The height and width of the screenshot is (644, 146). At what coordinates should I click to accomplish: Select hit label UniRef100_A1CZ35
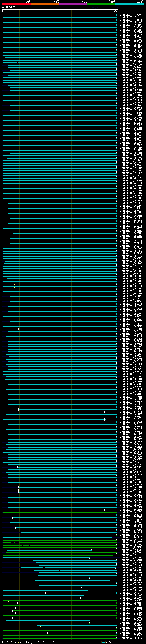pyautogui.click(x=131, y=254)
